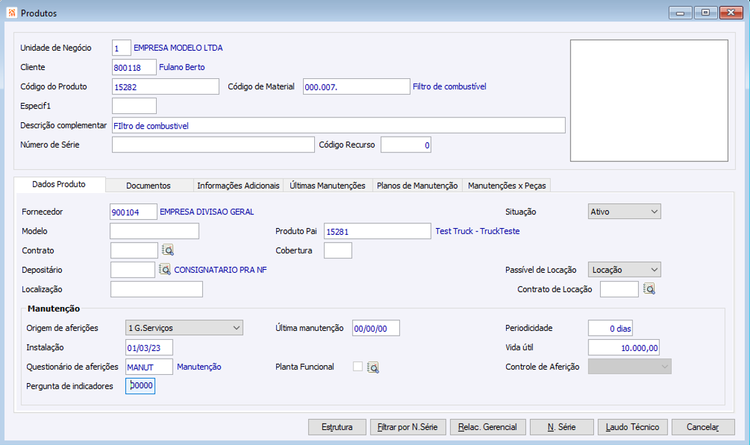Viewport: 750px width, 445px height.
Task: Open the Contrato de Locação lookup icon
Action: (649, 289)
